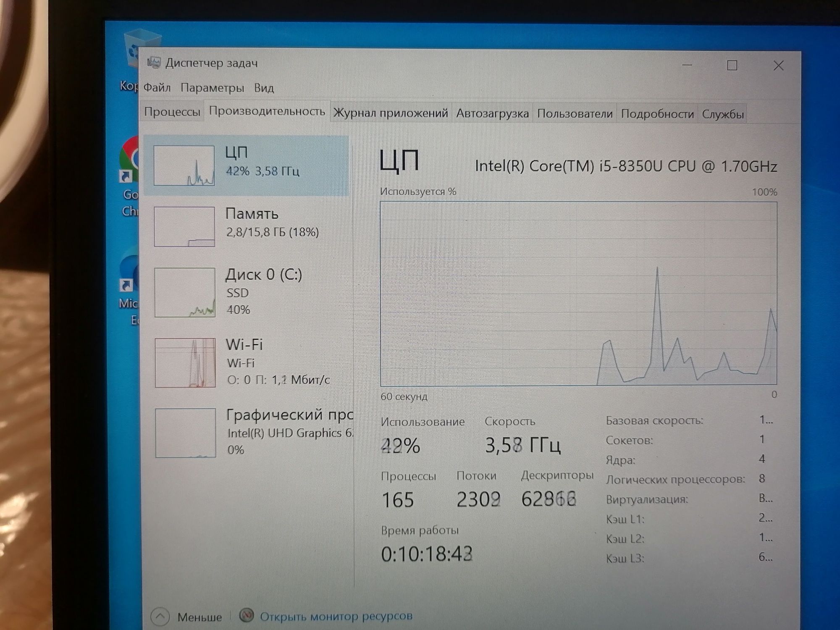Open the Файл menu
Image resolution: width=840 pixels, height=630 pixels.
point(157,88)
